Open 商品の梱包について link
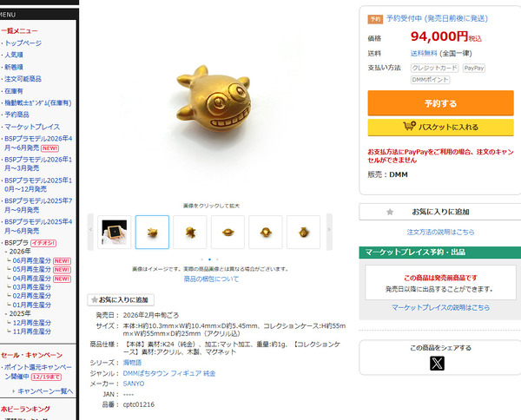The width and height of the screenshot is (521, 420). click(211, 279)
